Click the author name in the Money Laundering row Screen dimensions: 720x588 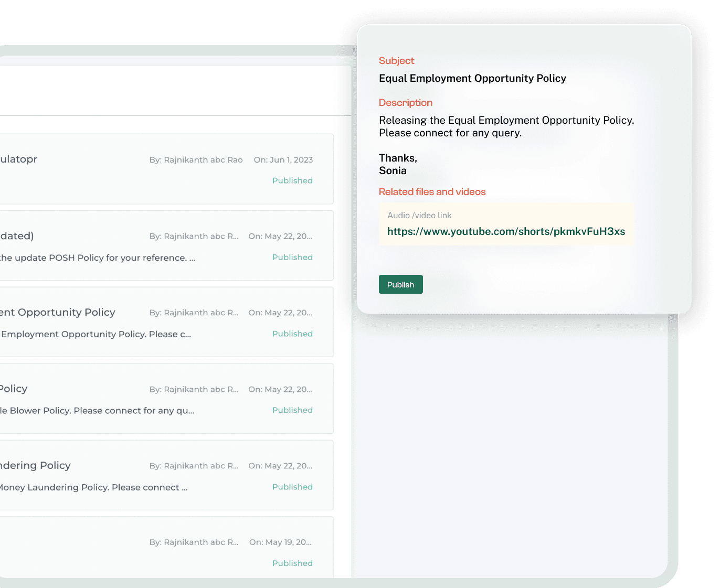coord(194,466)
